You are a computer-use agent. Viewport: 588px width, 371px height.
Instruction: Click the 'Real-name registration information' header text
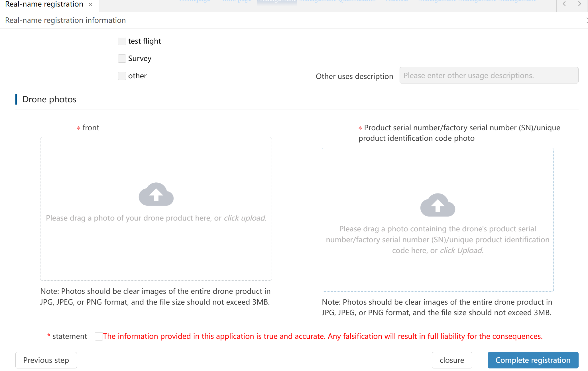65,20
